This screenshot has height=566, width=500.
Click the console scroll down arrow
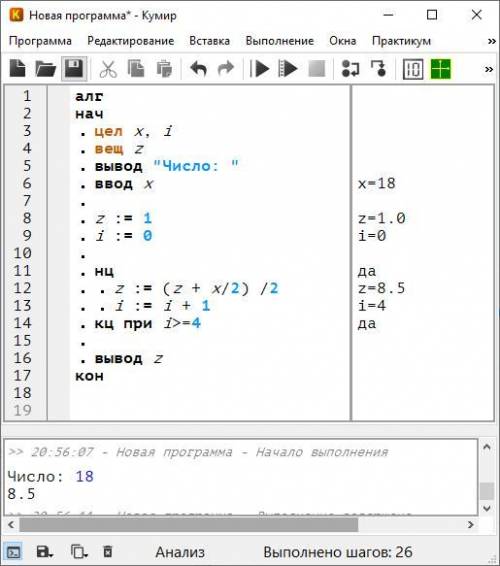[x=487, y=509]
